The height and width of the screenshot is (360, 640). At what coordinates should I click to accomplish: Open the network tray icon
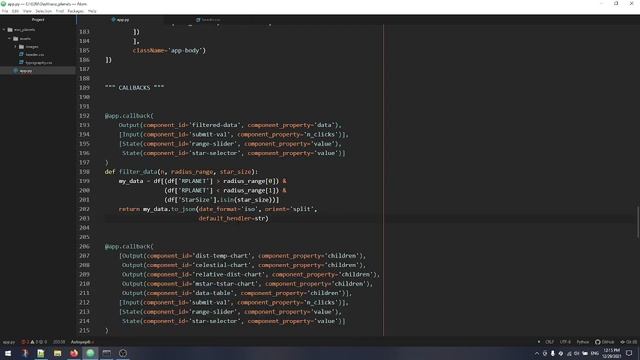(569, 353)
